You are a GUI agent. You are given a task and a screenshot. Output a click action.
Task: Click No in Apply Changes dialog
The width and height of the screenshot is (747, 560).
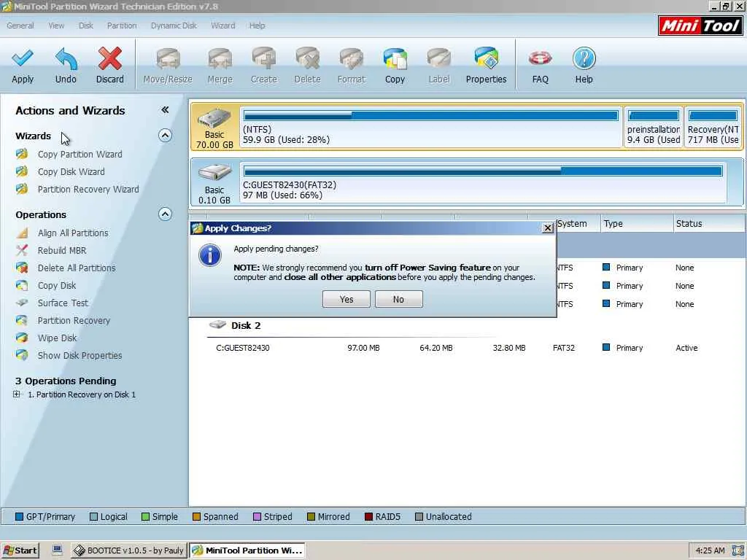[x=399, y=299]
